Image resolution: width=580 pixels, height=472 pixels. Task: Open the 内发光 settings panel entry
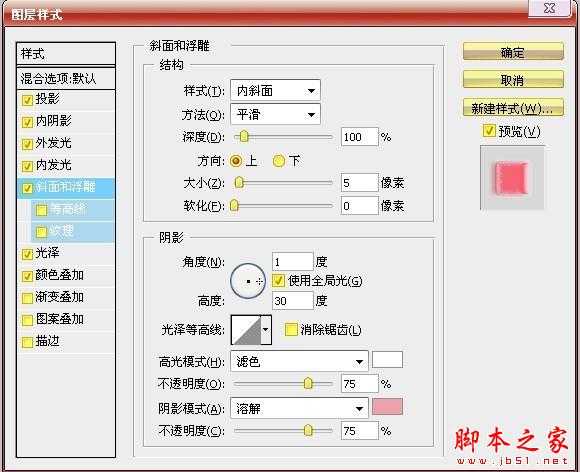[x=53, y=165]
